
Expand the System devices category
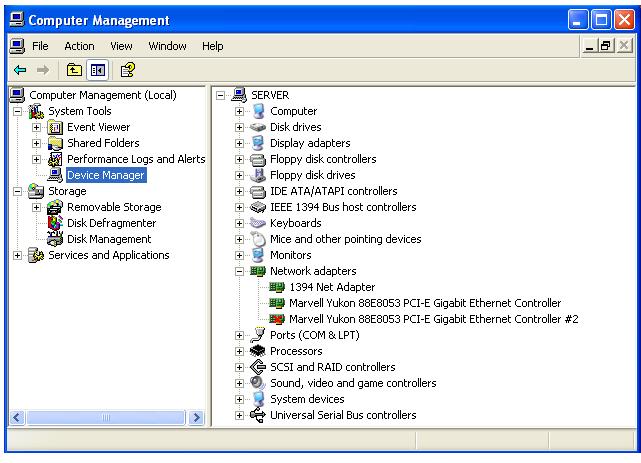(240, 399)
